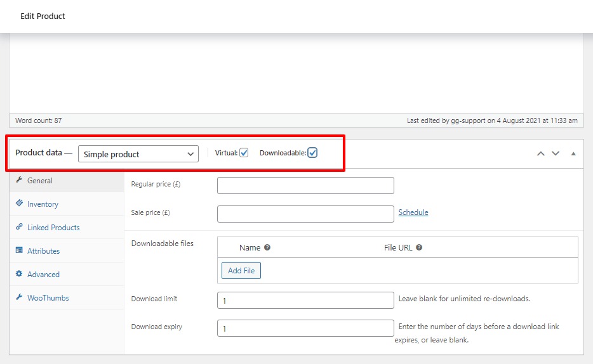The height and width of the screenshot is (364, 593).
Task: Click the Last edited by gg-support text
Action: pos(492,120)
